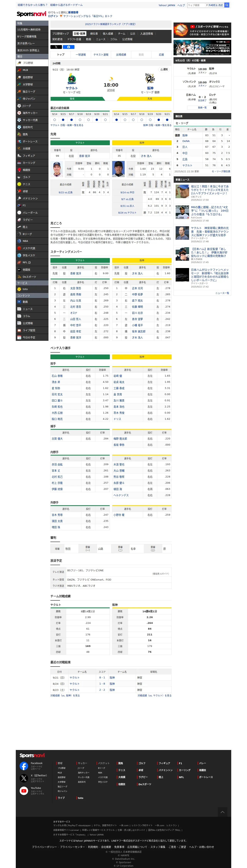Open セ・リーグ順位表 link below standings

click(221, 172)
